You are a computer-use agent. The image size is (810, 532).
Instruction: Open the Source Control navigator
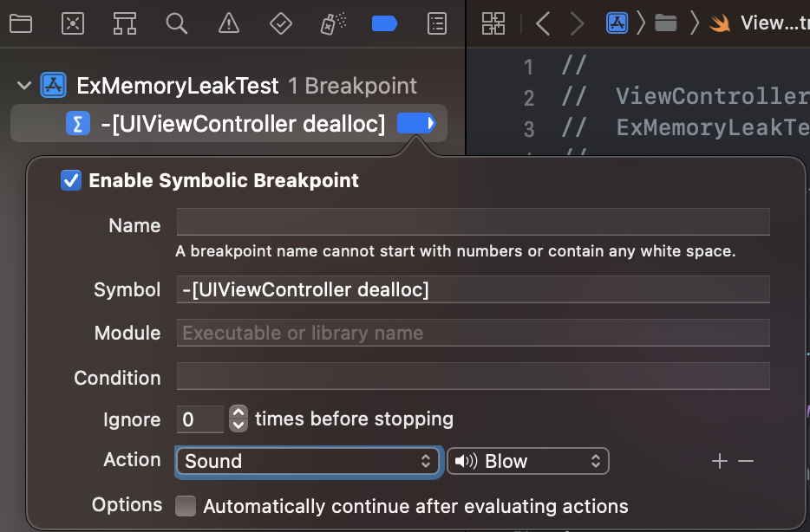pyautogui.click(x=73, y=23)
